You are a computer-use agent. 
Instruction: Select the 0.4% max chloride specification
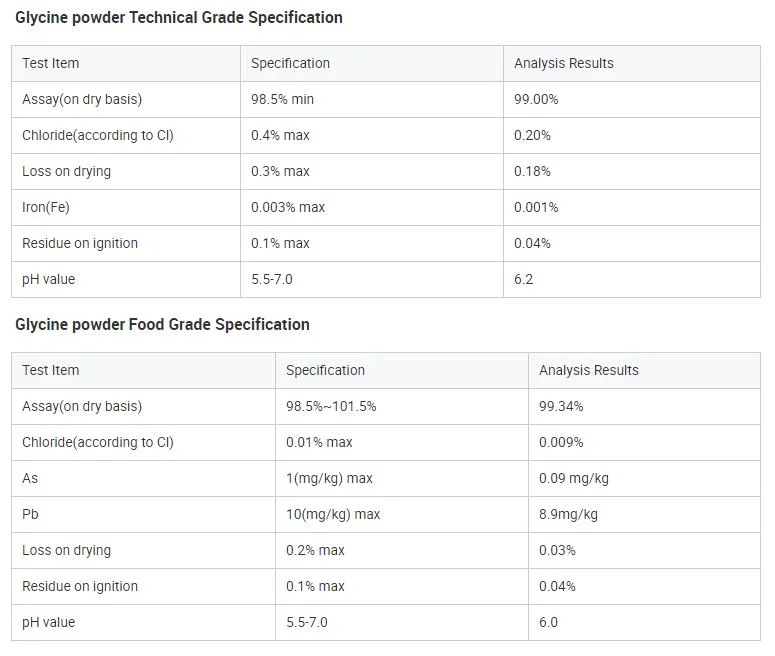click(280, 136)
